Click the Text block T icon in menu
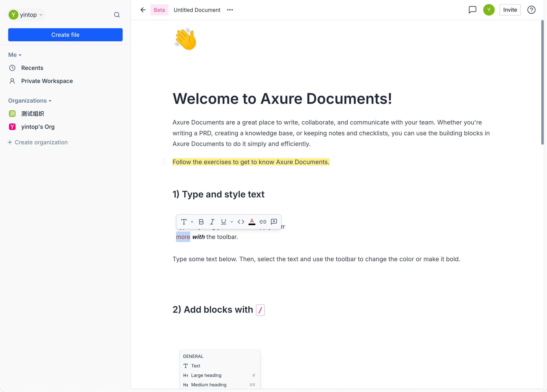The width and height of the screenshot is (547, 392). pos(185,366)
